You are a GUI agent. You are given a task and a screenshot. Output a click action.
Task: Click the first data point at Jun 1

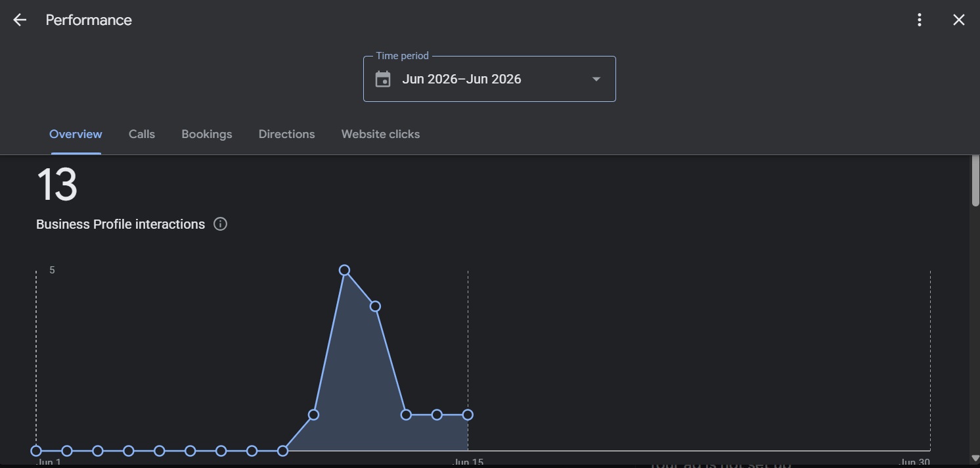click(x=36, y=451)
